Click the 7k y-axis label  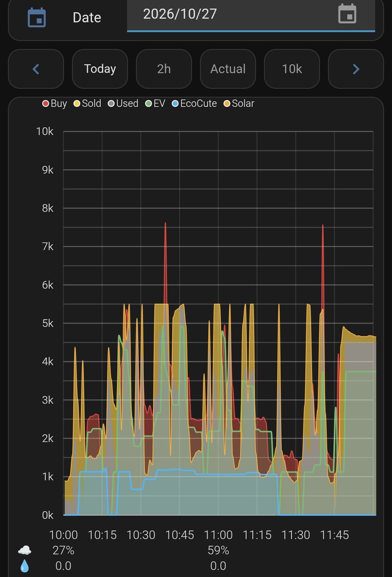[47, 246]
